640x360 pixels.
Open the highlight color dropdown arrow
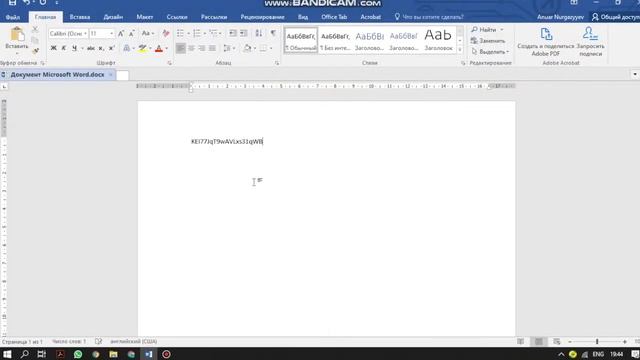pos(150,49)
